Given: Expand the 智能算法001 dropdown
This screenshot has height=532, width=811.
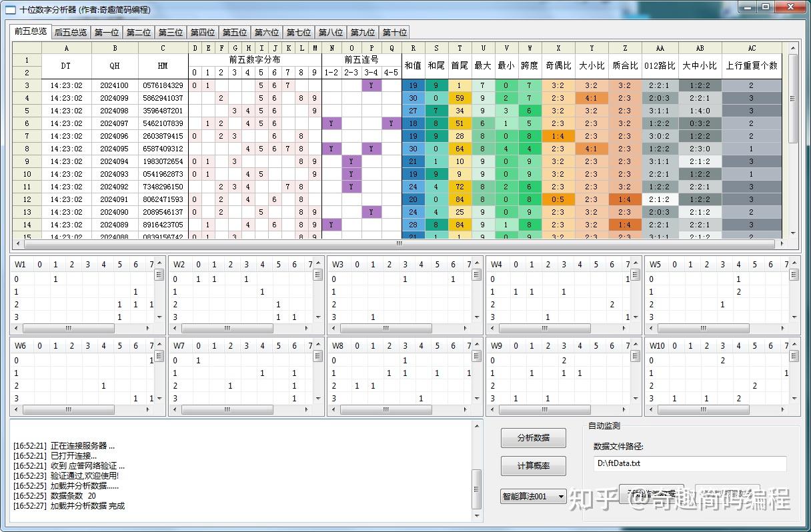Looking at the screenshot, I should (x=534, y=496).
